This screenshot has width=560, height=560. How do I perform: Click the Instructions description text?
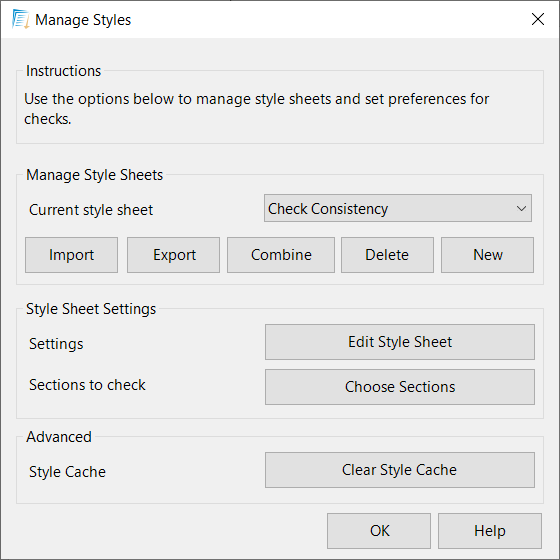point(256,109)
